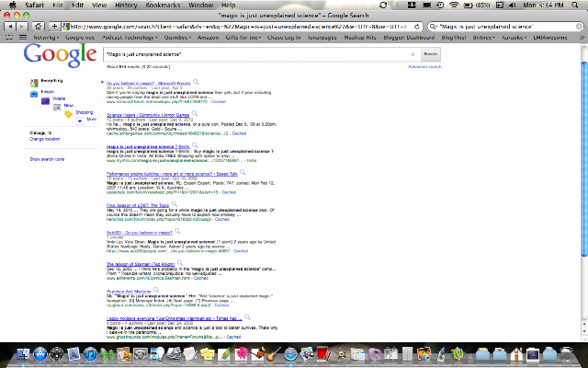
Task: Go back with Safari's back arrow
Action: click(x=10, y=27)
